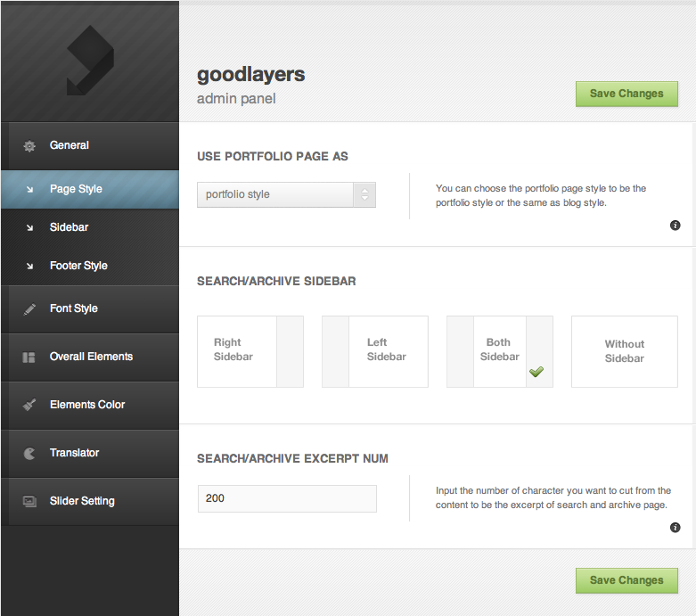Screen dimensions: 696x616
Task: Click the Elements Color paintbrush icon
Action: tap(29, 406)
